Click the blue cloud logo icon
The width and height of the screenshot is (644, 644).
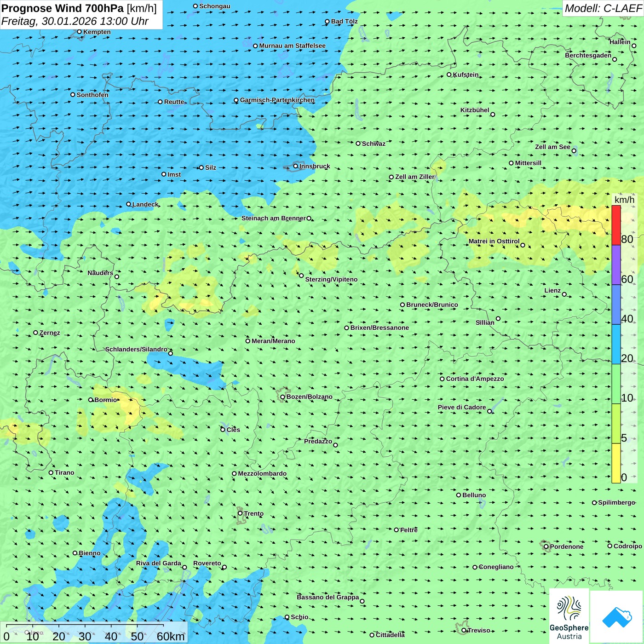616,617
